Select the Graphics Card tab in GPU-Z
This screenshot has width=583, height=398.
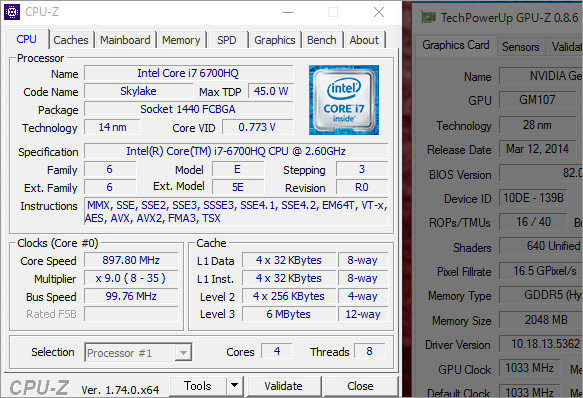[x=455, y=45]
